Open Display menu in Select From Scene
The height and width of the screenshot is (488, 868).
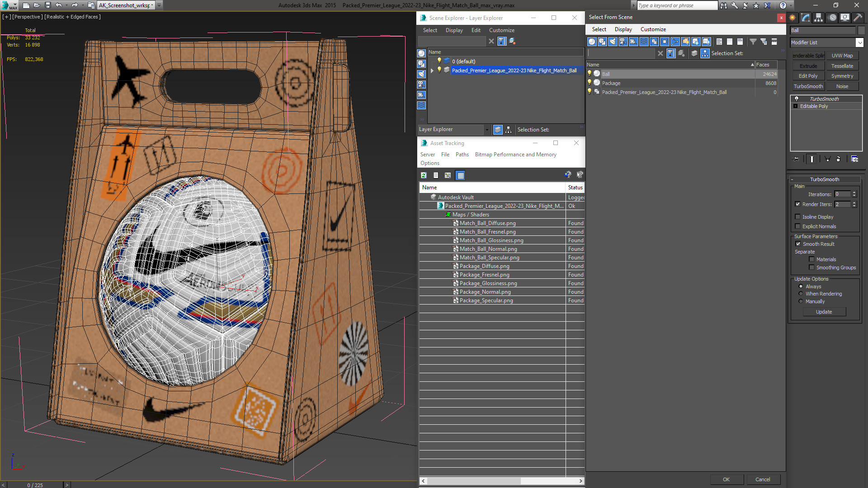(623, 29)
